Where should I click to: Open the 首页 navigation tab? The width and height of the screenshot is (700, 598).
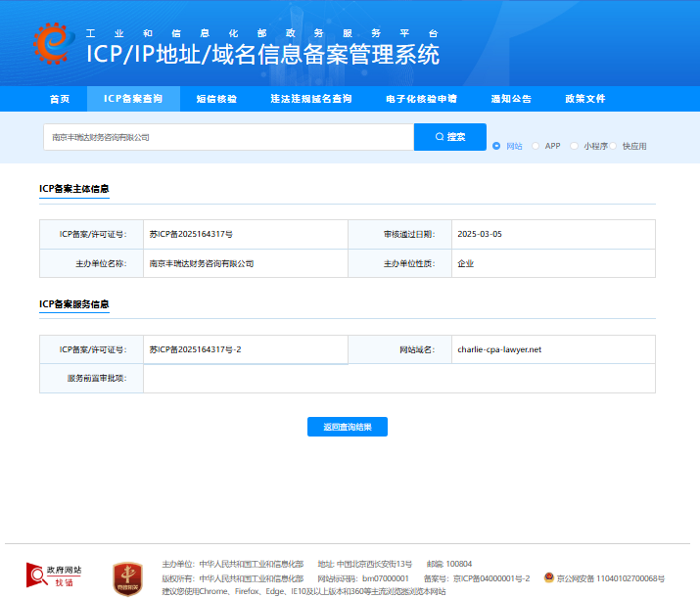(60, 99)
